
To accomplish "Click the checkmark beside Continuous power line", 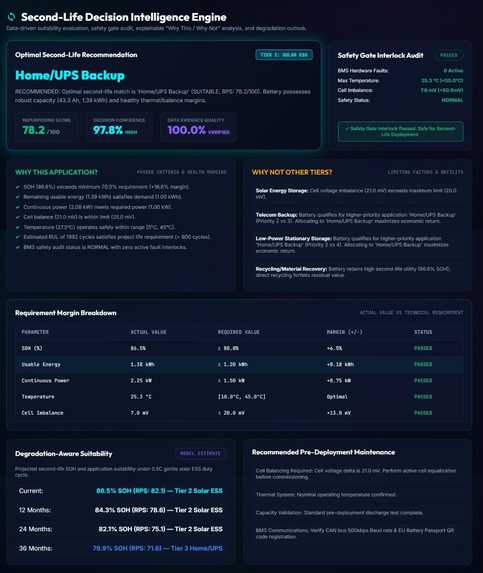I will (18, 207).
